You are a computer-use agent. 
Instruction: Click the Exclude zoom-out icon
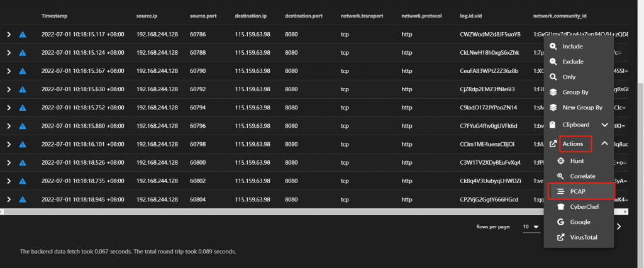tap(554, 62)
